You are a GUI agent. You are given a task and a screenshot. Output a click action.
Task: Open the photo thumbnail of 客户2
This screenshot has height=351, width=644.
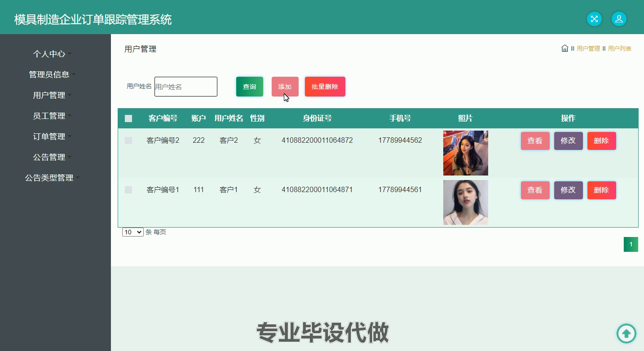[466, 153]
